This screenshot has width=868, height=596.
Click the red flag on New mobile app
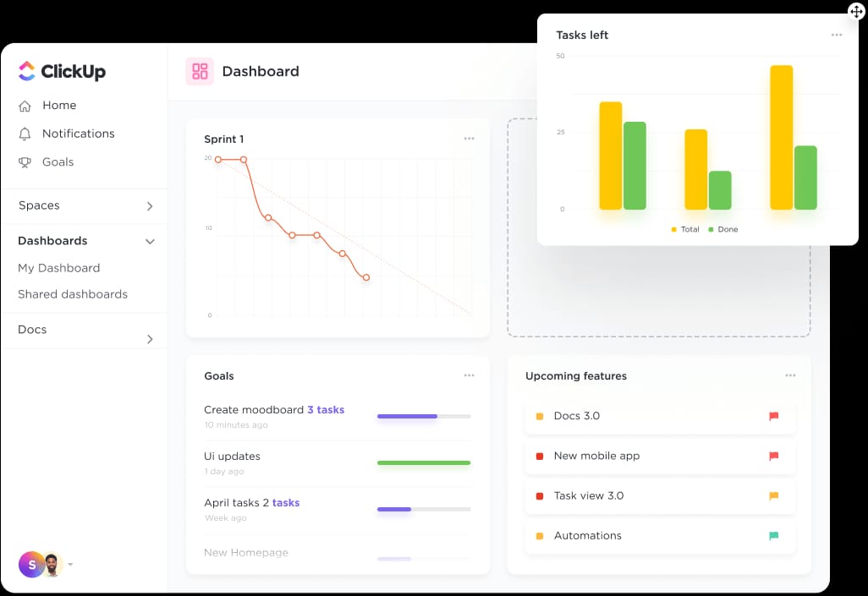[774, 456]
